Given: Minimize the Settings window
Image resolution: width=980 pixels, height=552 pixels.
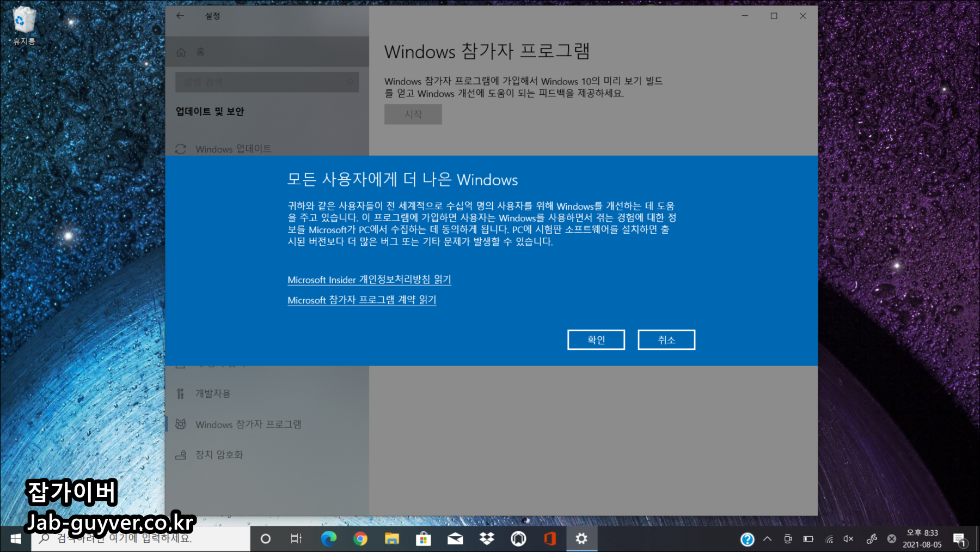Looking at the screenshot, I should (745, 16).
